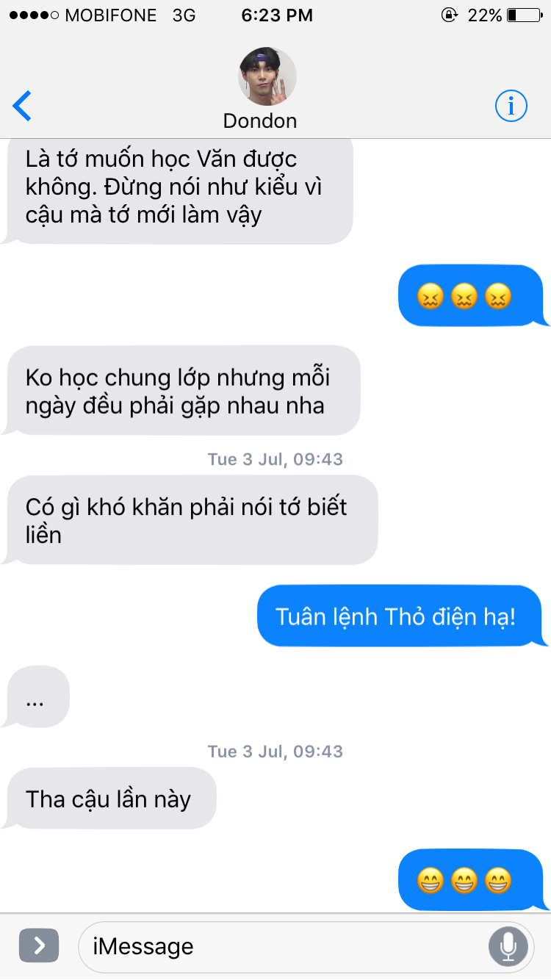Tap the contact's profile photo
Viewport: 551px width, 980px height.
267,76
